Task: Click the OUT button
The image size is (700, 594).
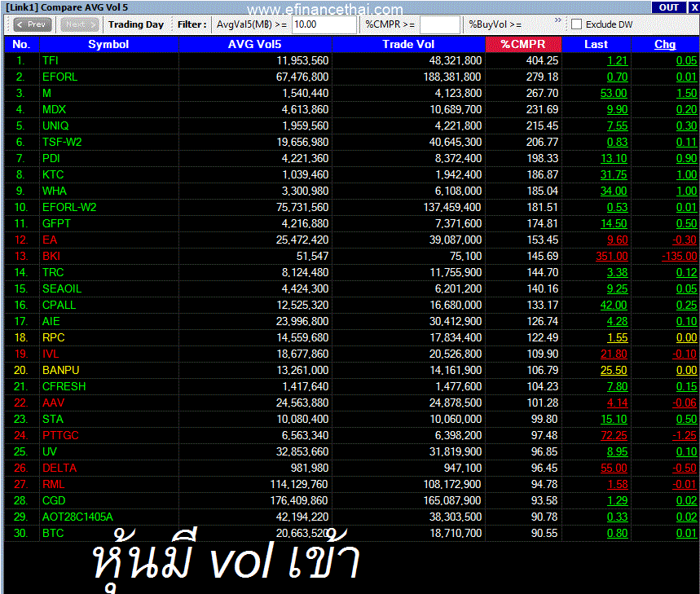Action: (668, 7)
